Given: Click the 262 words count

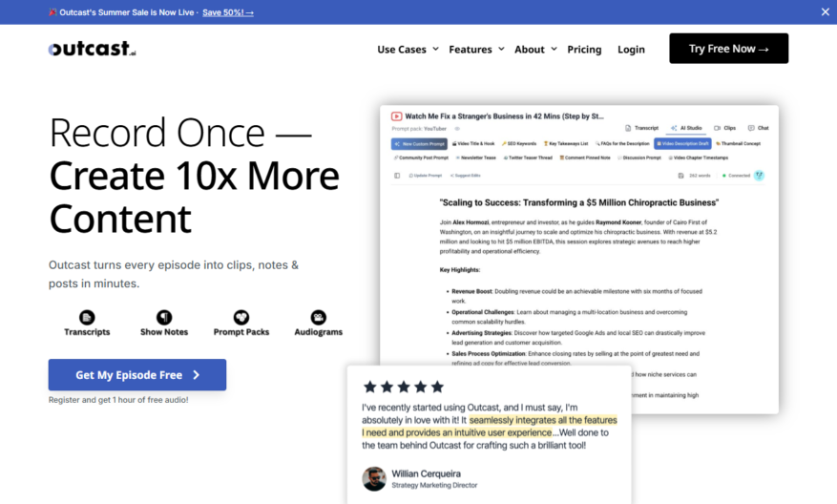Looking at the screenshot, I should point(700,176).
